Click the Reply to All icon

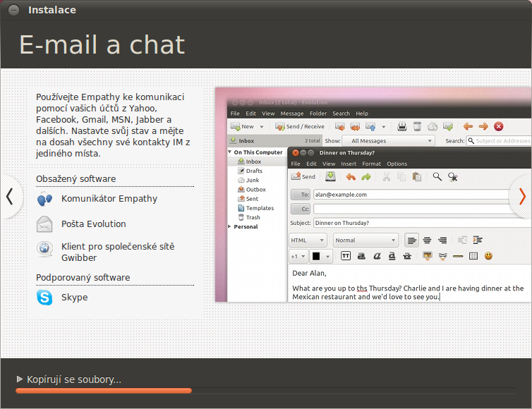(355, 126)
